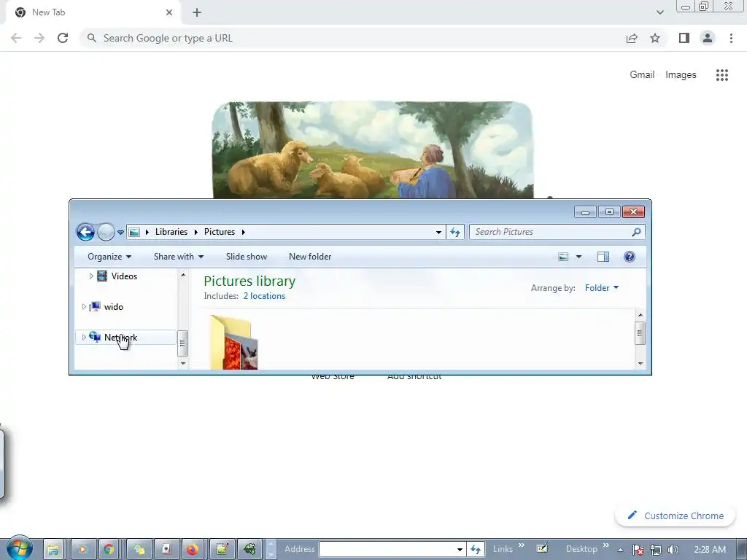The width and height of the screenshot is (747, 560).
Task: Click the file list scroll-down arrow
Action: [x=640, y=363]
